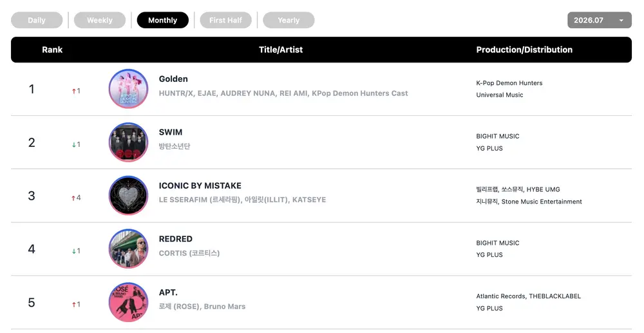Open the ICONIC BY MISTAKE title link
The height and width of the screenshot is (333, 644).
[200, 186]
